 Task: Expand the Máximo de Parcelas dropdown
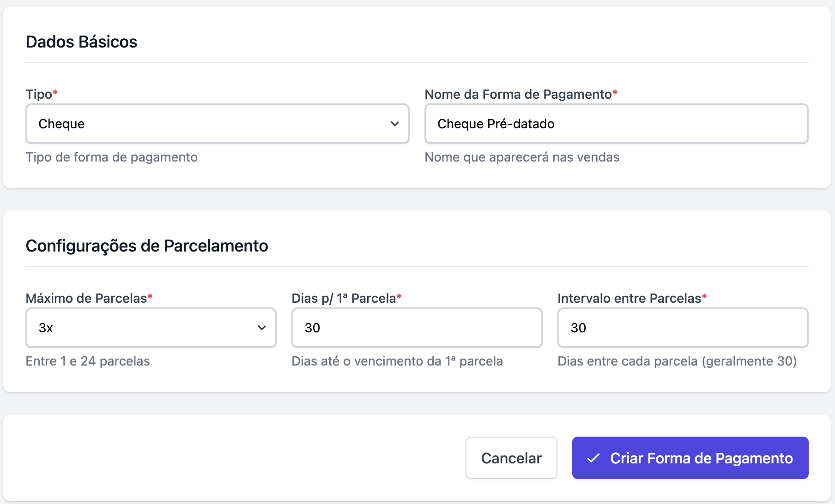[x=151, y=328]
